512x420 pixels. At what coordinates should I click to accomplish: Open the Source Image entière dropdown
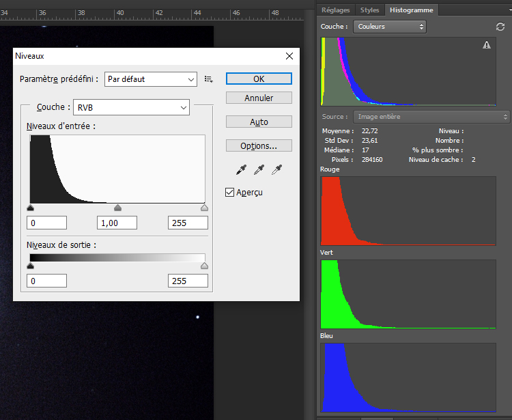coord(432,117)
